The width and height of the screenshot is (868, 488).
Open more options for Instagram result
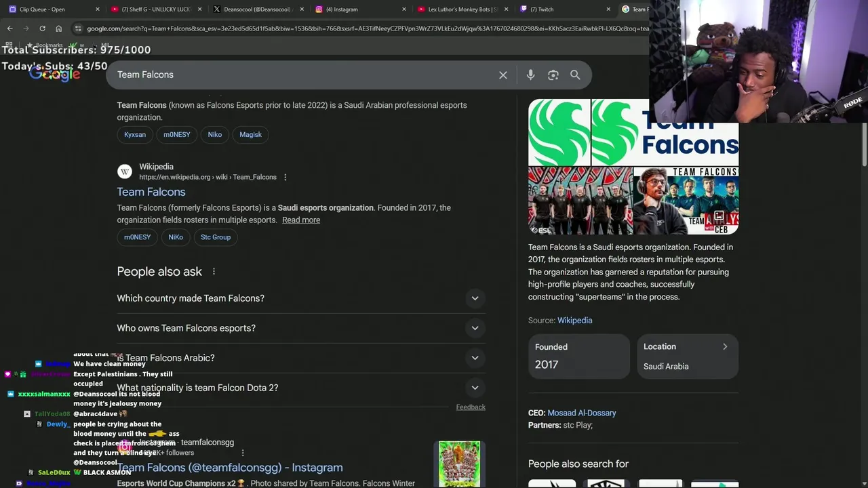[243, 453]
